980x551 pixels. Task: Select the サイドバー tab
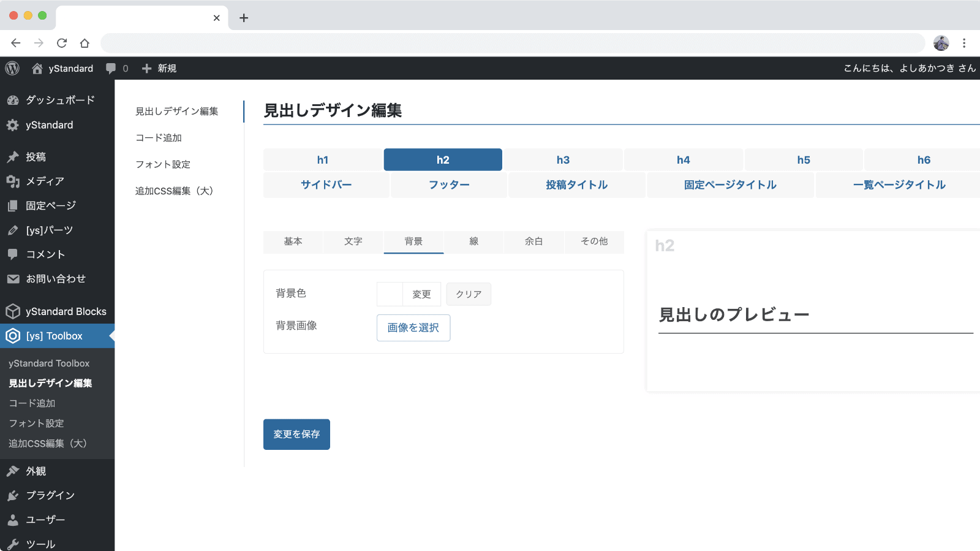click(326, 185)
